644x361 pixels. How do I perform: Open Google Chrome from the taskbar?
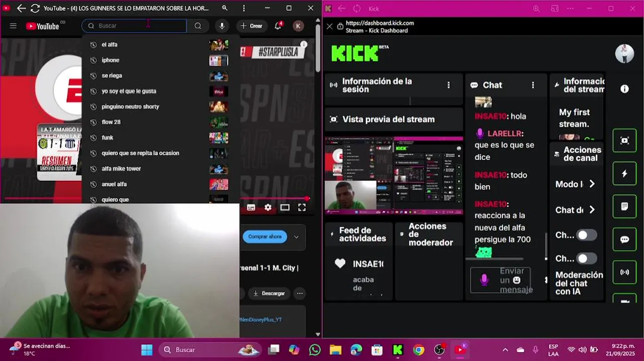point(418,349)
